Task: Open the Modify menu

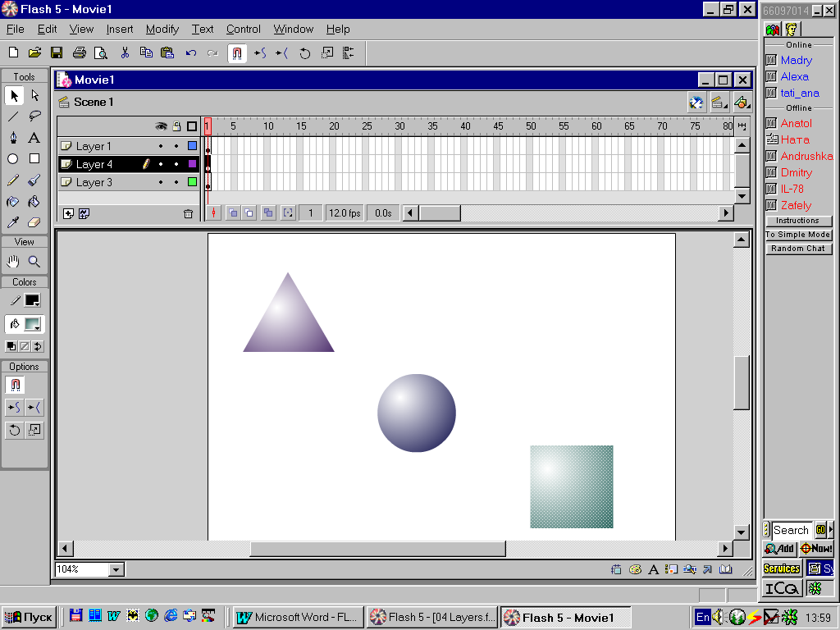Action: point(162,29)
